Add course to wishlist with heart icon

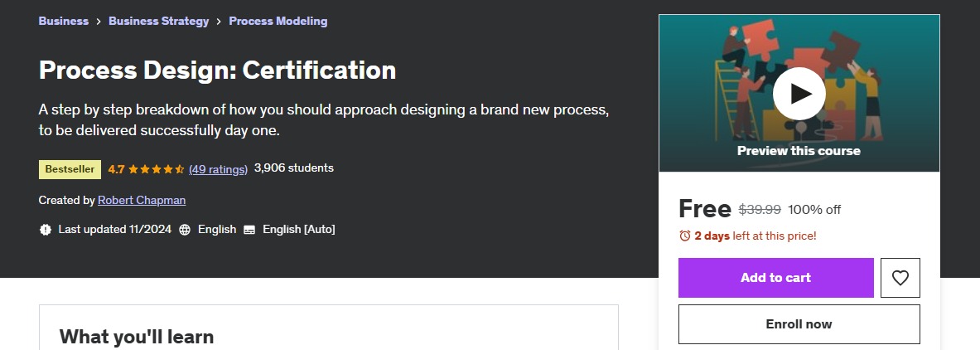click(x=900, y=278)
